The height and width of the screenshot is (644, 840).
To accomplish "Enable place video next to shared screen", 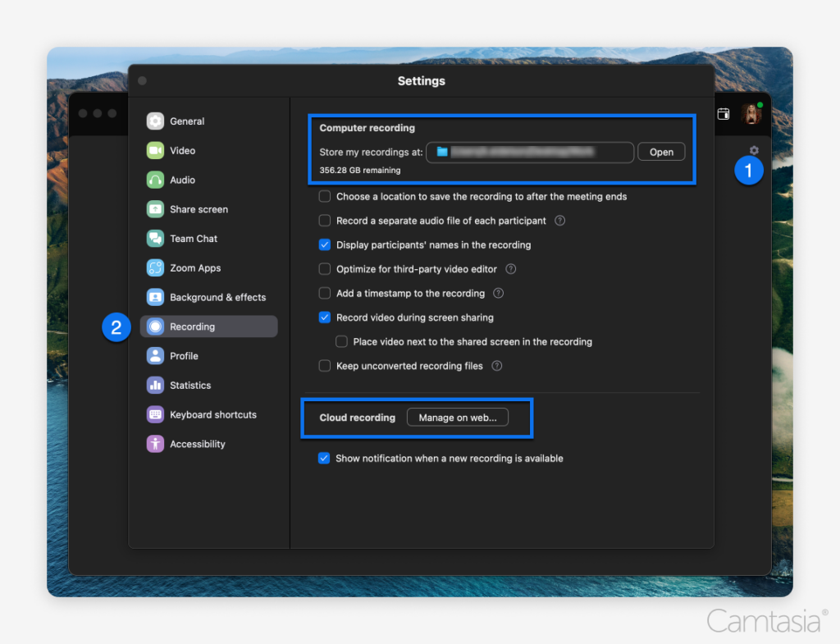I will pos(341,342).
